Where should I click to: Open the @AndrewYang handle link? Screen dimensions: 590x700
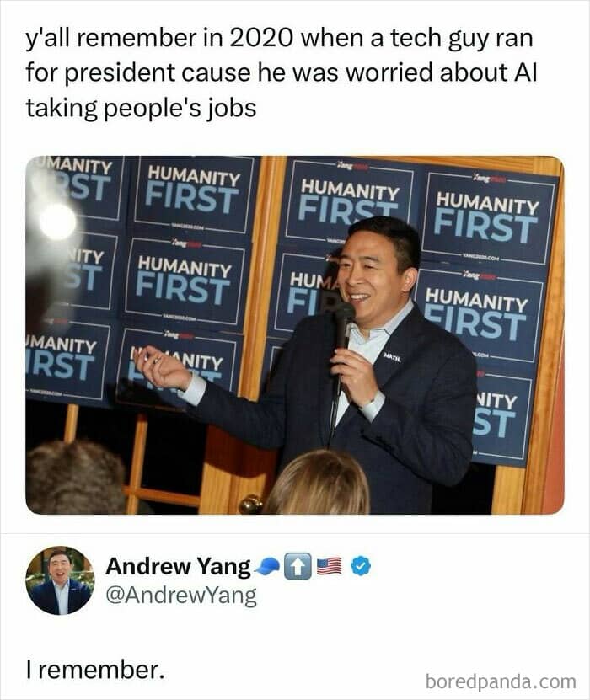(x=181, y=596)
